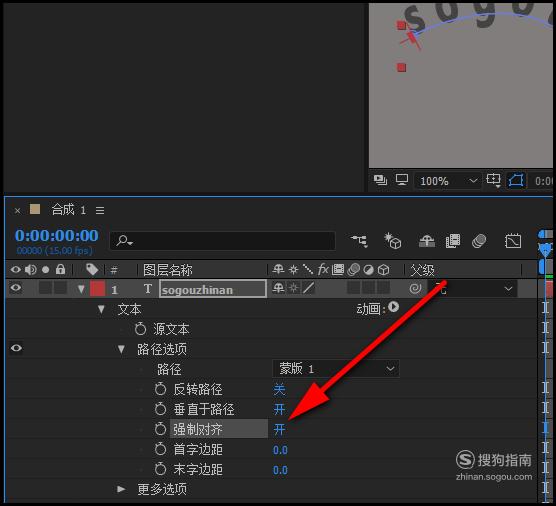Click the 父级 column header
This screenshot has width=556, height=506.
422,270
